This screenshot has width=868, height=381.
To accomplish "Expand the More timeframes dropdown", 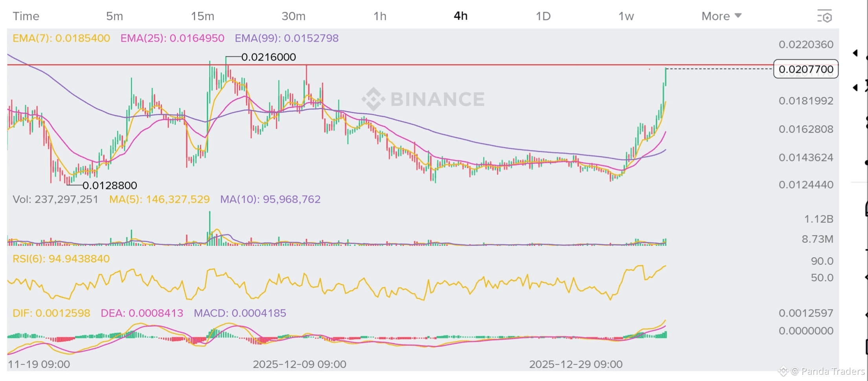I will [721, 16].
